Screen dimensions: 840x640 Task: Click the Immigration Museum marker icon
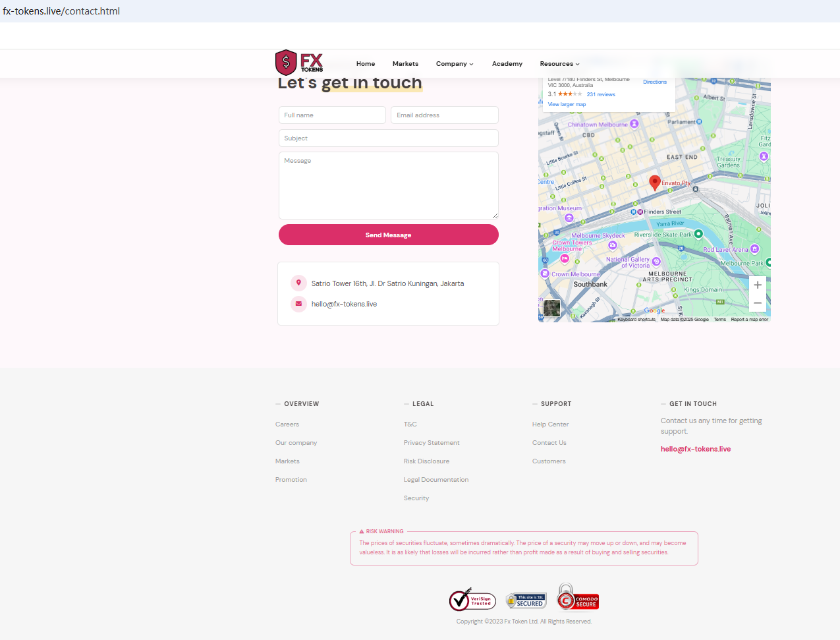click(569, 218)
